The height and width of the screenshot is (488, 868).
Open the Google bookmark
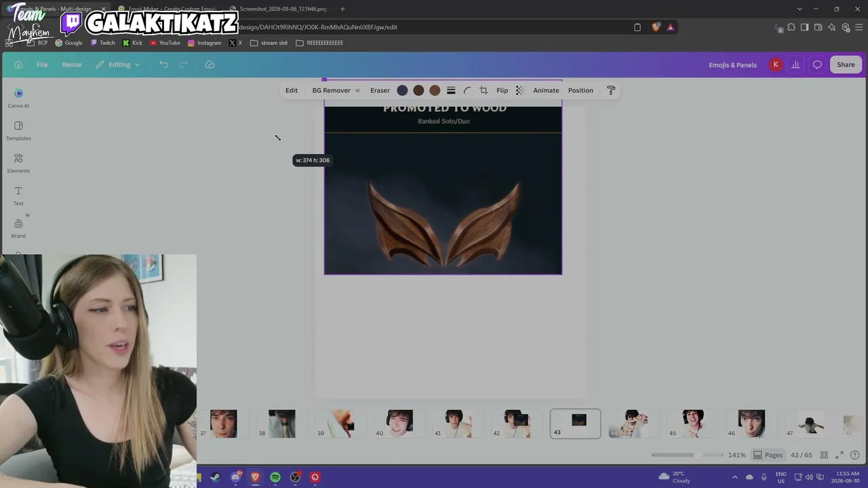(68, 43)
